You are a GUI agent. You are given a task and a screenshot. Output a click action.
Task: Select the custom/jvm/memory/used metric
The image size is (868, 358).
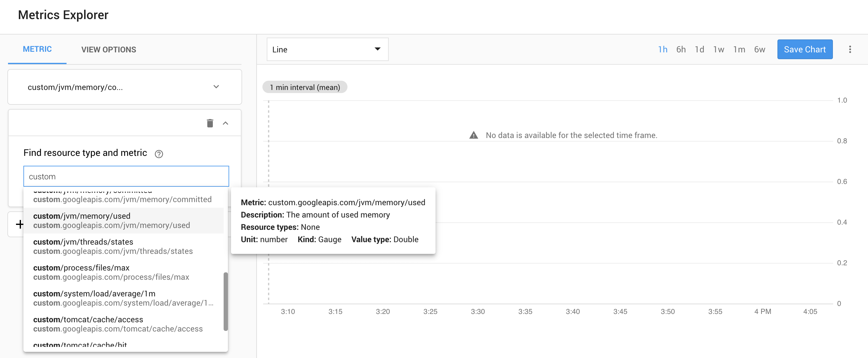pos(111,220)
